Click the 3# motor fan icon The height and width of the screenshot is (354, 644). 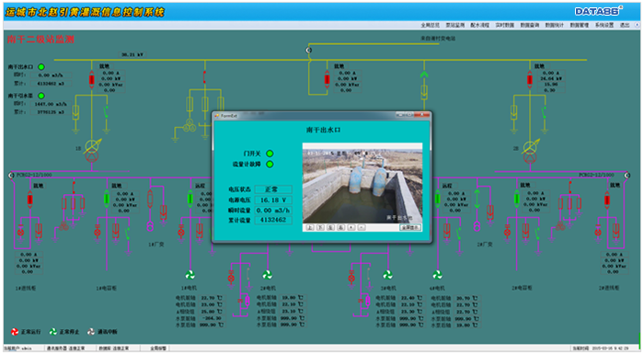point(387,275)
